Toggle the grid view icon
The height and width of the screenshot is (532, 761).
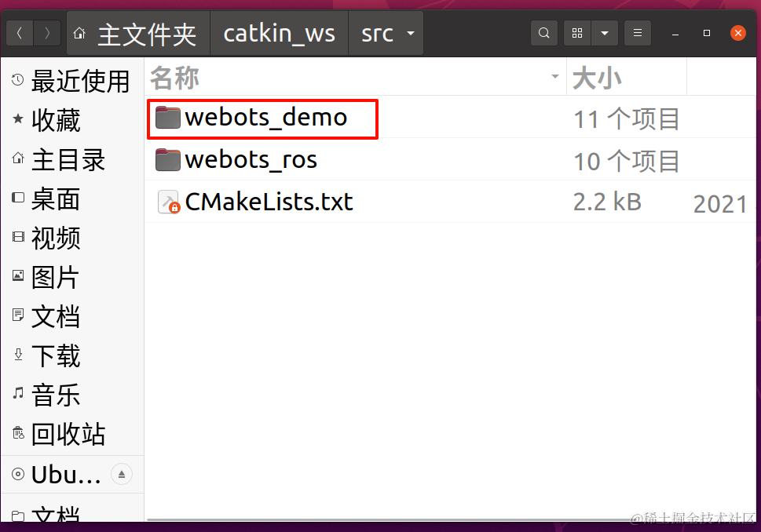(x=577, y=33)
